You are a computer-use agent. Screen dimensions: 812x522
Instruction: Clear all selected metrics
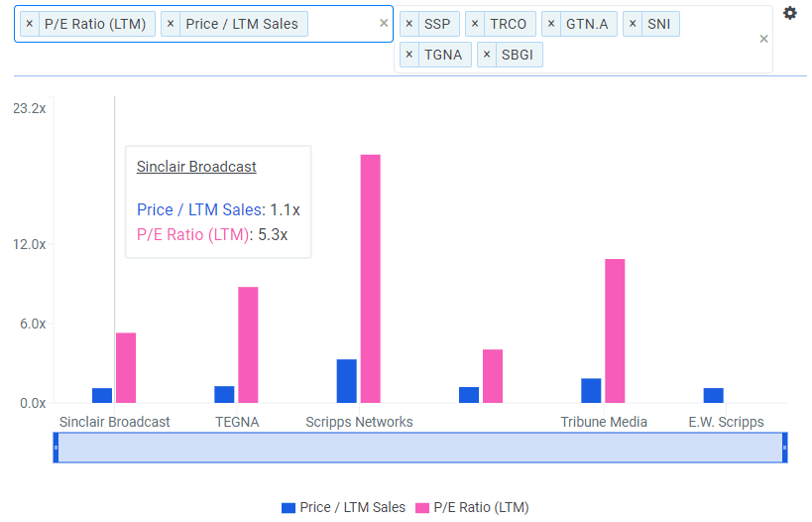385,24
